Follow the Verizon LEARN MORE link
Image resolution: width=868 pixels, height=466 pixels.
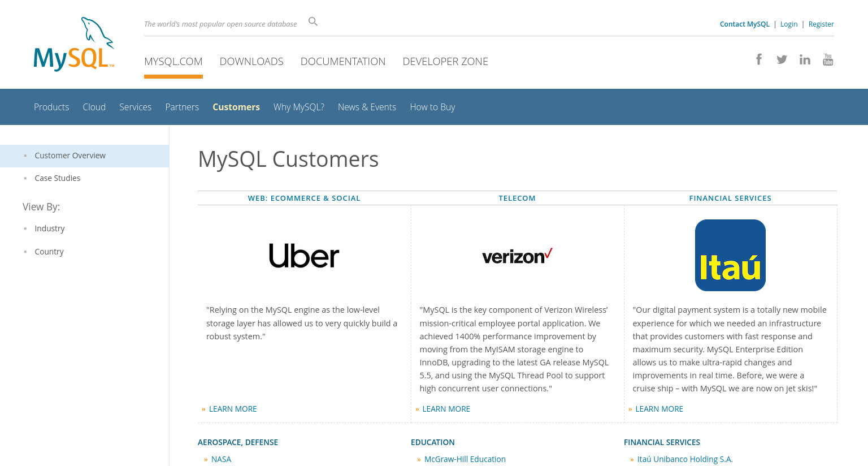[446, 409]
